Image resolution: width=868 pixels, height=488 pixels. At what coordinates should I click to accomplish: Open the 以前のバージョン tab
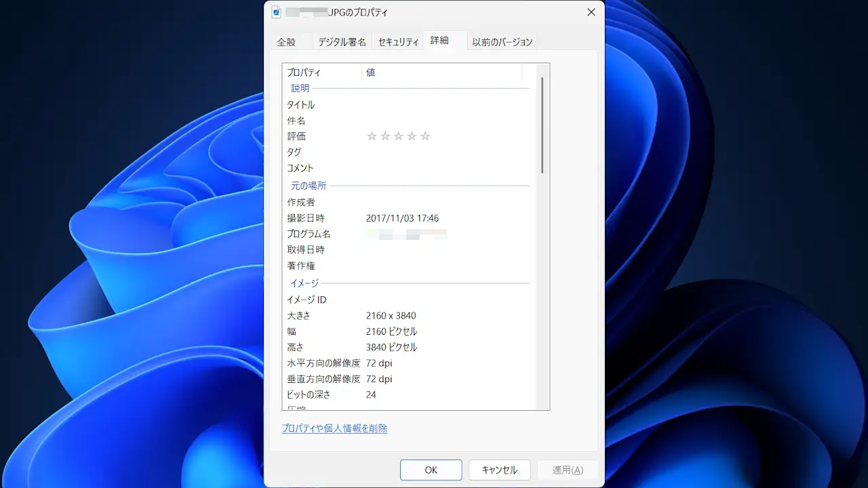click(x=502, y=42)
